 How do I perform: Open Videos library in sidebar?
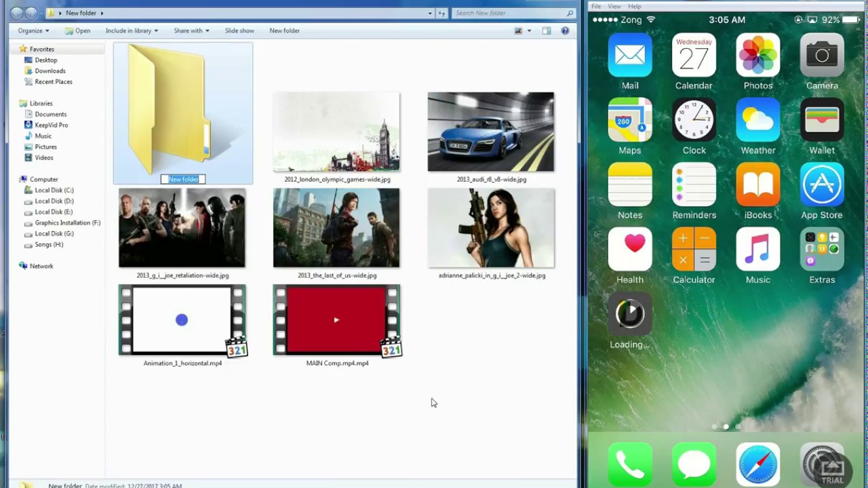[x=43, y=157]
